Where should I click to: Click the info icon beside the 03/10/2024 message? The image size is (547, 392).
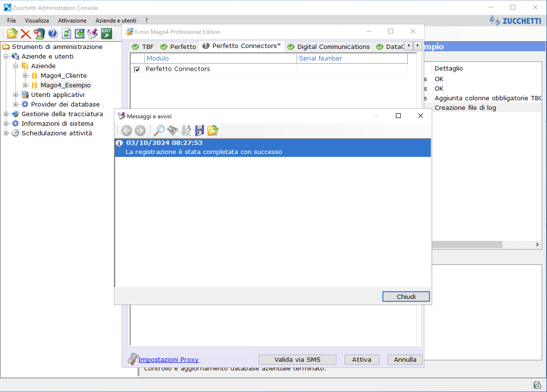tap(119, 143)
